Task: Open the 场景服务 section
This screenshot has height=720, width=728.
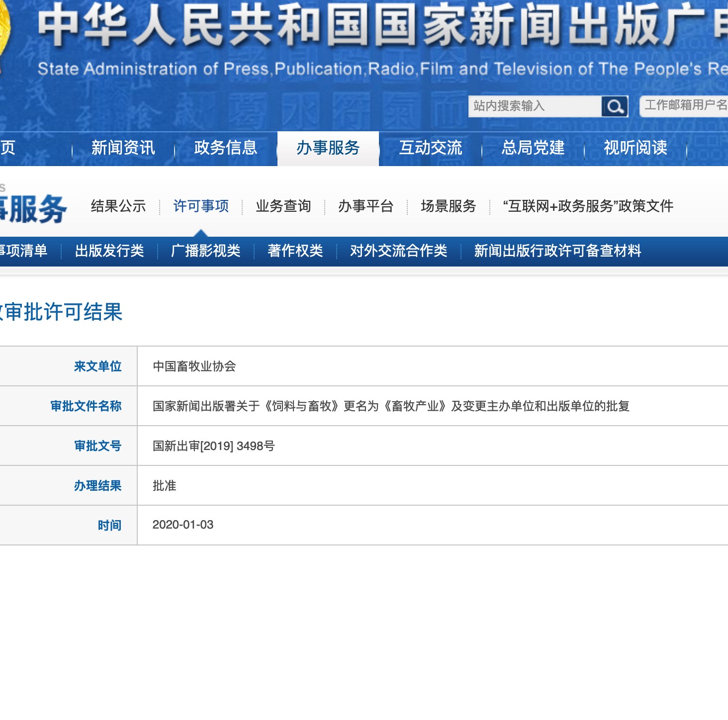Action: pos(449,206)
